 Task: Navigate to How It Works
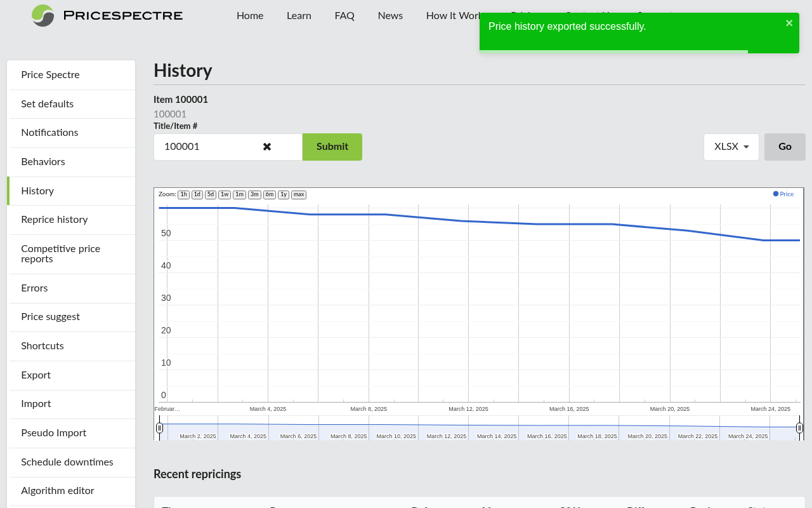(x=455, y=15)
